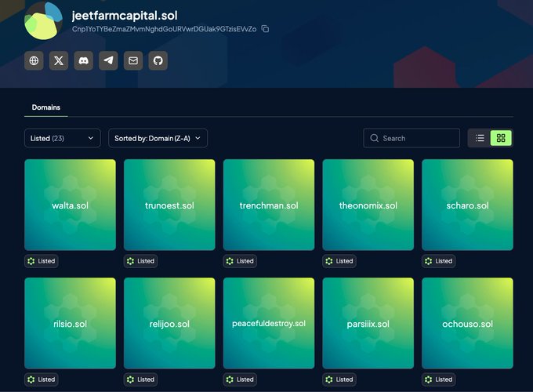Open the scharo.sol domain card
The width and height of the screenshot is (533, 392).
click(x=467, y=205)
